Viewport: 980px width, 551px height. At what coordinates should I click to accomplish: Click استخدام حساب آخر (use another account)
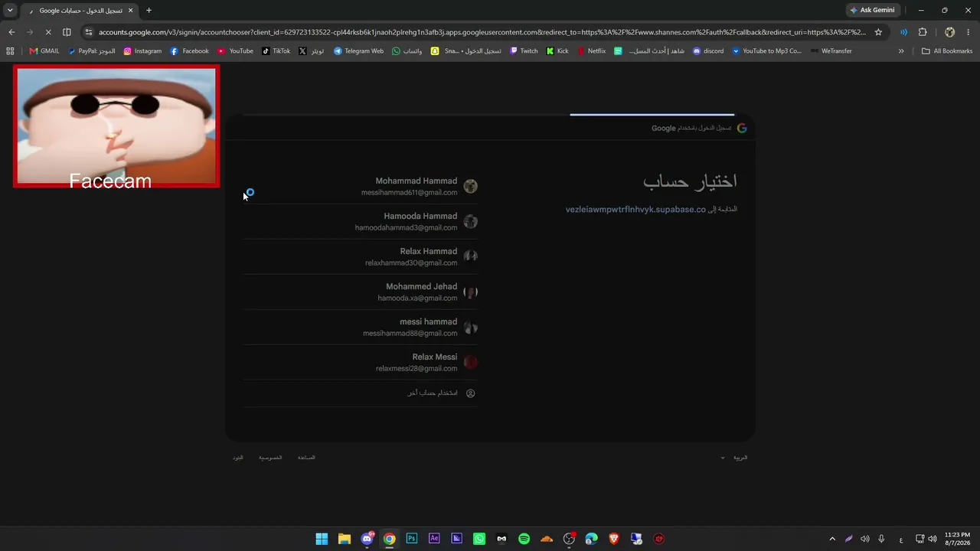[360, 393]
